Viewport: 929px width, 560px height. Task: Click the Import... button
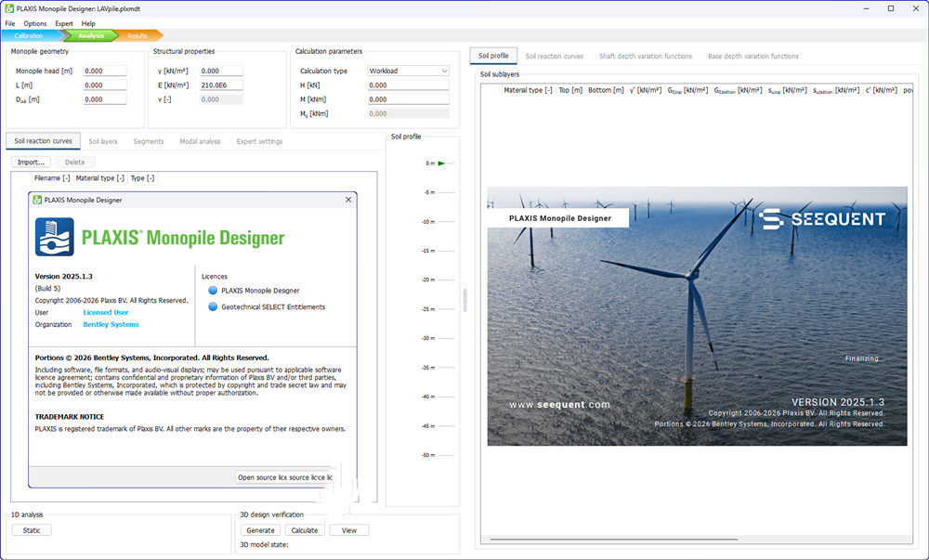pos(32,163)
